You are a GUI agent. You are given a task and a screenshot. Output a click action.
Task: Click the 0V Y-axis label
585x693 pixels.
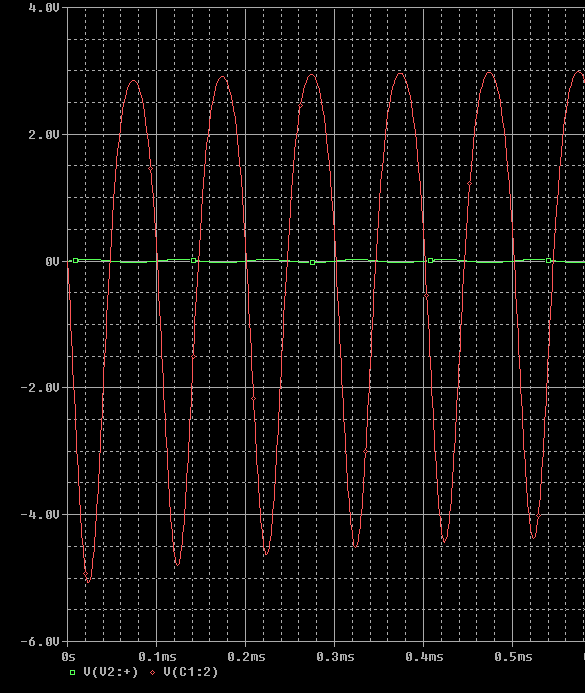click(x=52, y=262)
